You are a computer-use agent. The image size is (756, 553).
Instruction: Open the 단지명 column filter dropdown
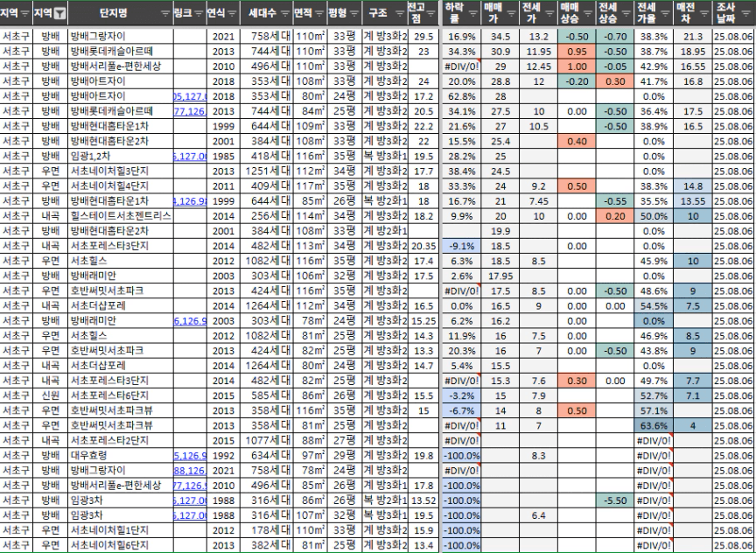point(165,13)
